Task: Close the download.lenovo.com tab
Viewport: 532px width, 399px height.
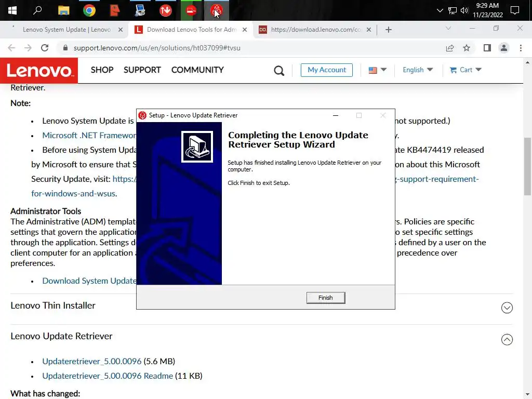Action: (x=369, y=30)
